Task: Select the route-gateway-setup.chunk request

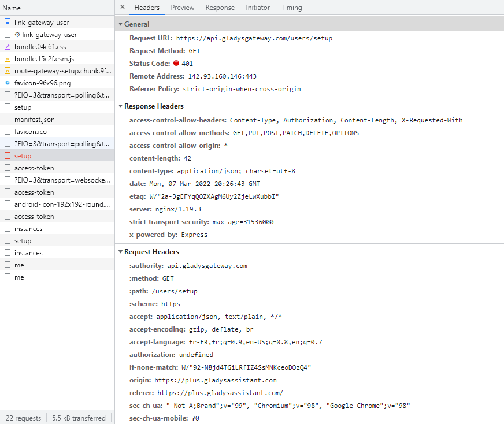Action: [x=57, y=71]
